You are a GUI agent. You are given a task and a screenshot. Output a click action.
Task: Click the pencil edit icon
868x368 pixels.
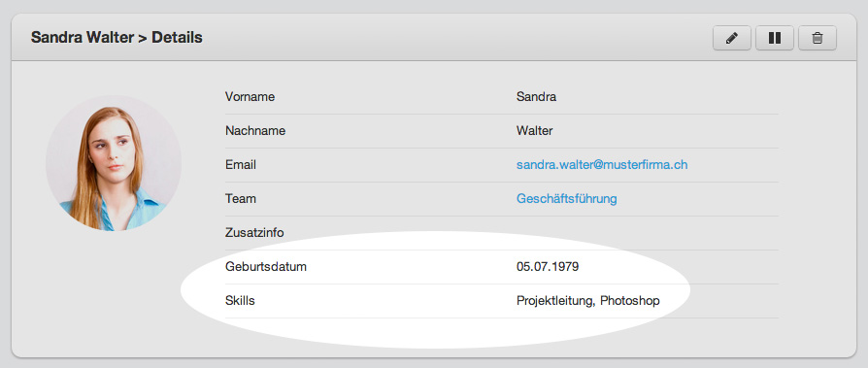point(732,38)
